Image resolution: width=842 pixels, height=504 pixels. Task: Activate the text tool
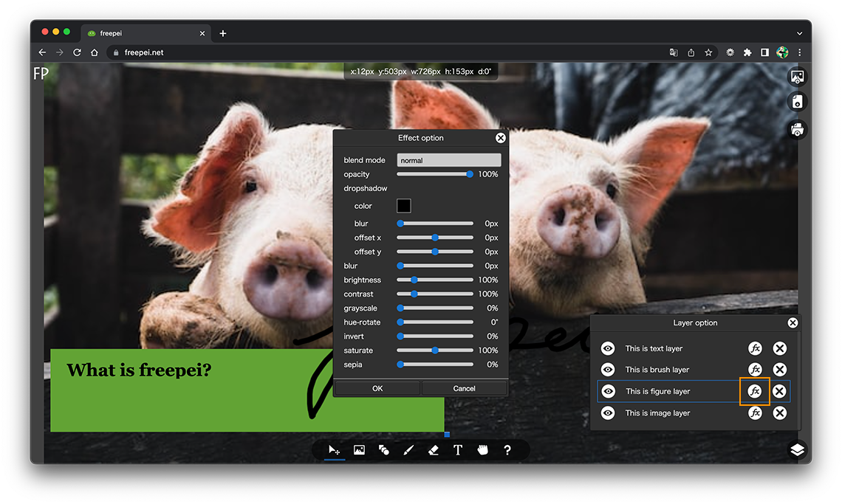coord(457,450)
